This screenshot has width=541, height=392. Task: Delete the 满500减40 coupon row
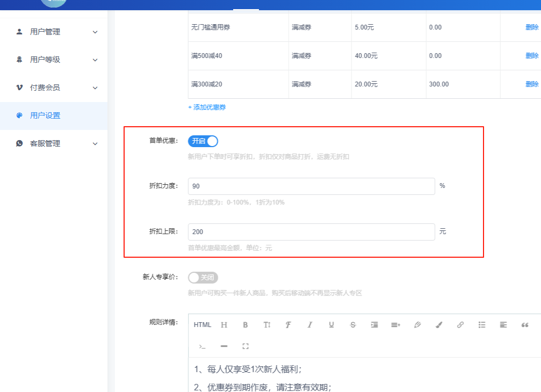click(532, 55)
